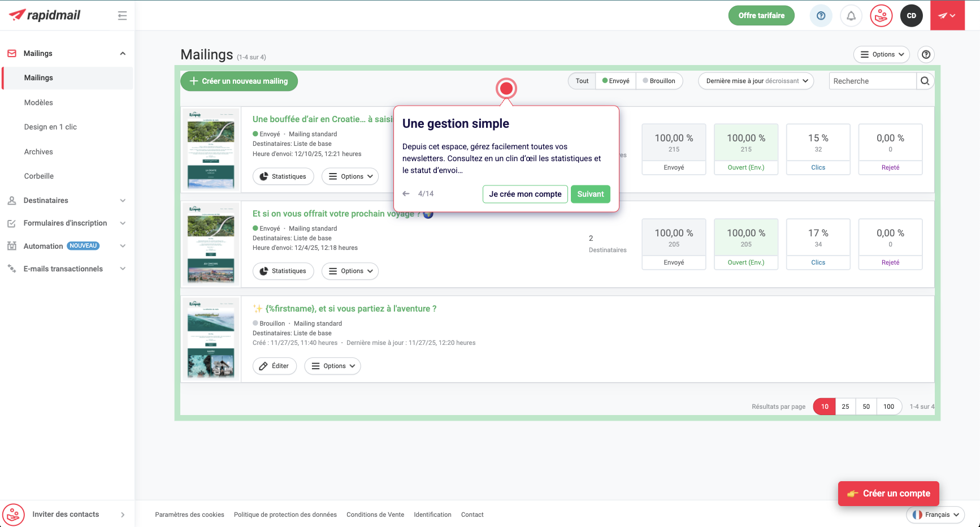Open the sort order dropdown

pos(756,81)
